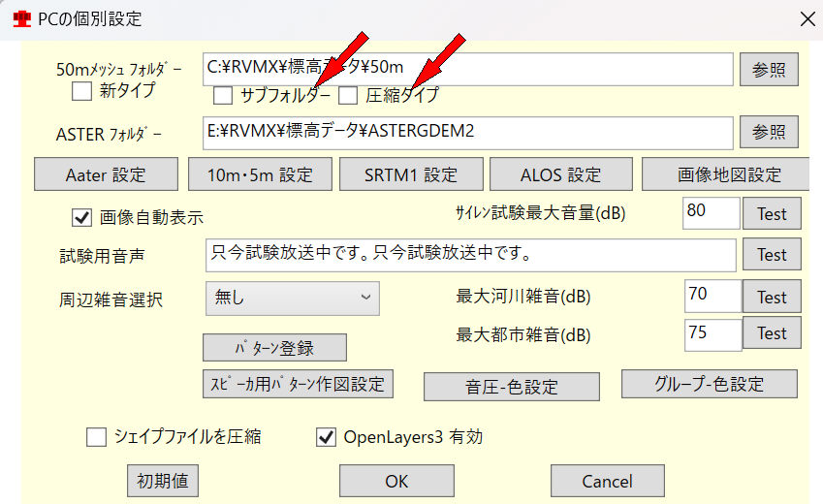The width and height of the screenshot is (823, 504).
Task: Open Aater 設定
Action: (106, 175)
